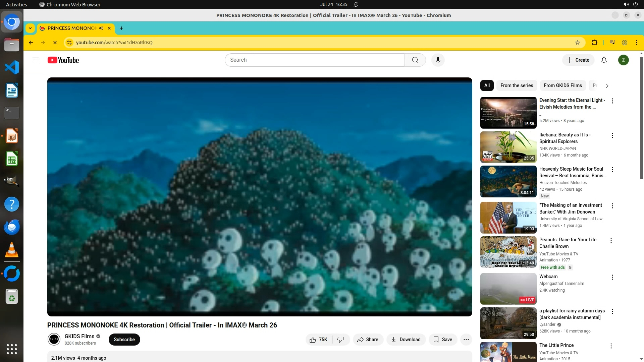Click the Download button
The width and height of the screenshot is (644, 362).
click(406, 340)
